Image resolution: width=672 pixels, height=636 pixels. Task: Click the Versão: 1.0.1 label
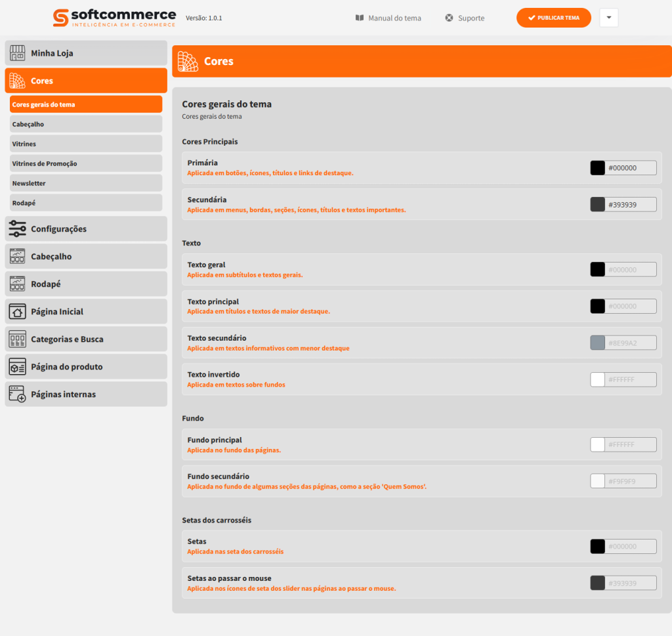tap(204, 18)
